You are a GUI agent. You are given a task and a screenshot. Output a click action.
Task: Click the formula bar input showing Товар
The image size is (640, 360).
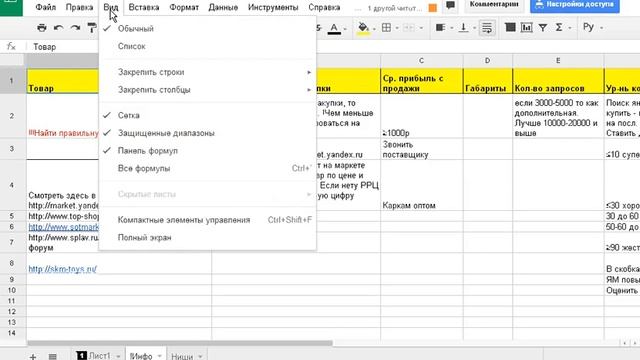335,47
